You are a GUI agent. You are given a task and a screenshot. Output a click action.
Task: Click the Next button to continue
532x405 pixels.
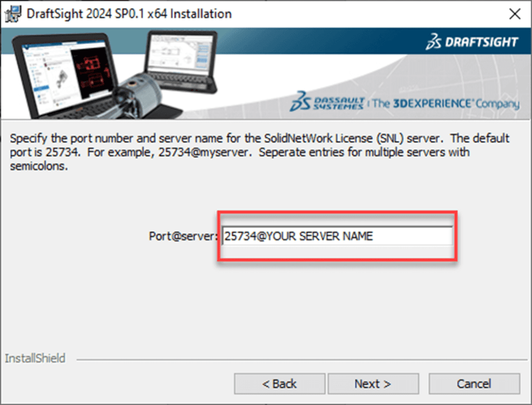(373, 383)
